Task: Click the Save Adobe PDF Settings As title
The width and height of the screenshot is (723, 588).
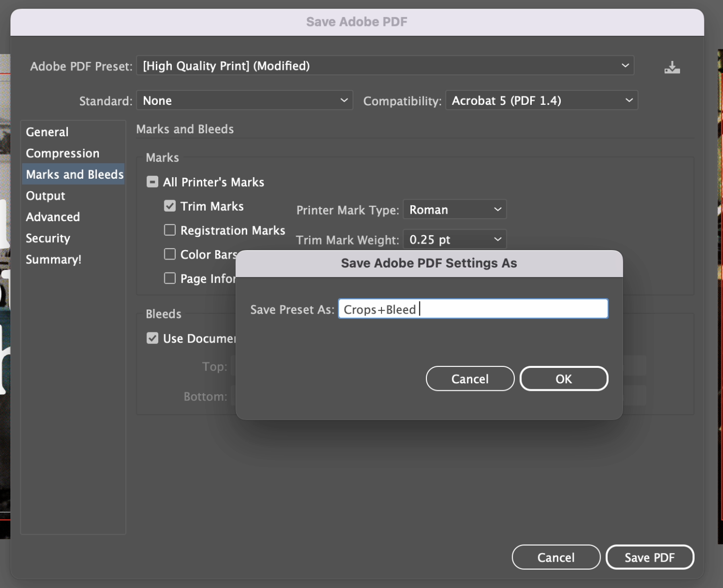Action: 429,263
